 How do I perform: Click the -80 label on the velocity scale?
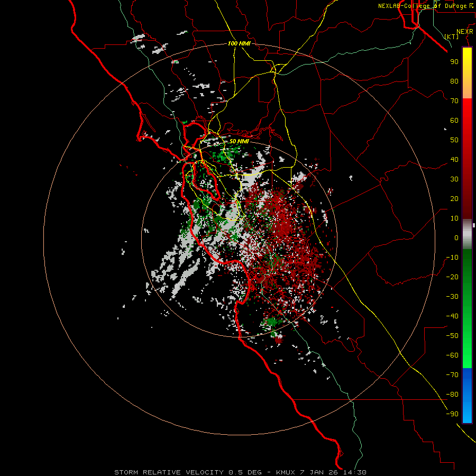(x=452, y=395)
